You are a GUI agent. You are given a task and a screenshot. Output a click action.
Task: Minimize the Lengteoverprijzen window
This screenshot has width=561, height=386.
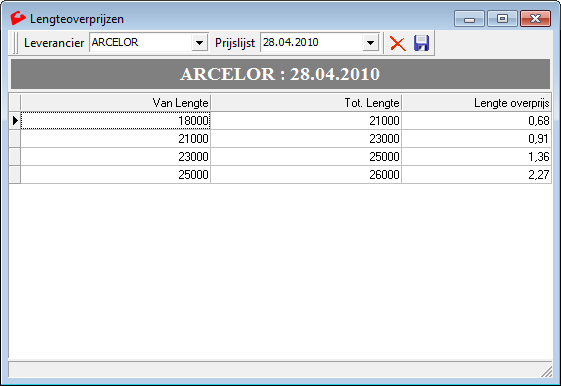(x=469, y=19)
